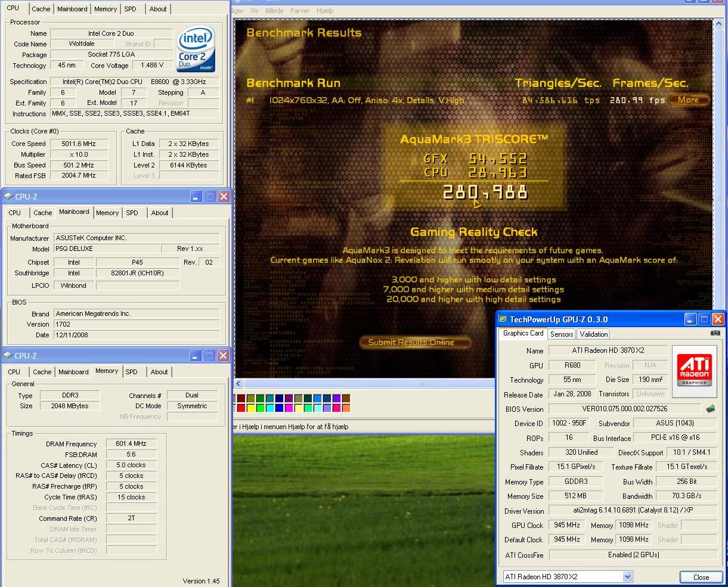Pick the cyan color in Paint palette
This screenshot has width=728, height=587.
(269, 408)
